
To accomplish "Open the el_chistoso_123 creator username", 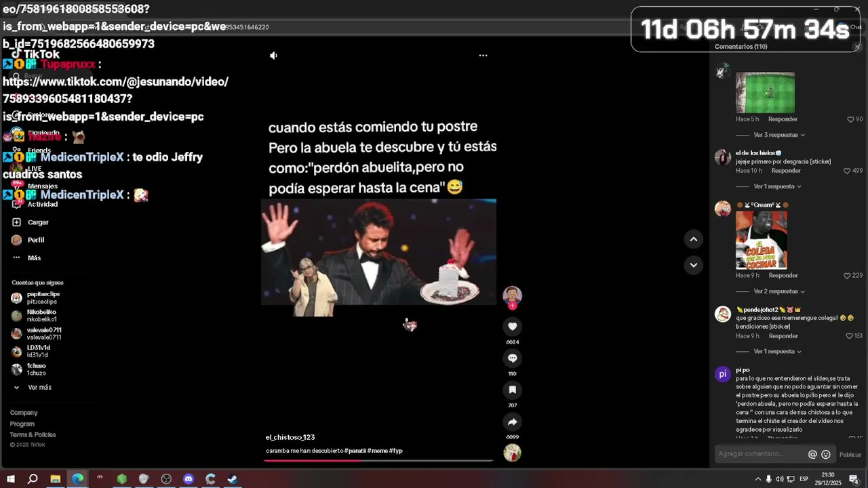I will click(290, 437).
